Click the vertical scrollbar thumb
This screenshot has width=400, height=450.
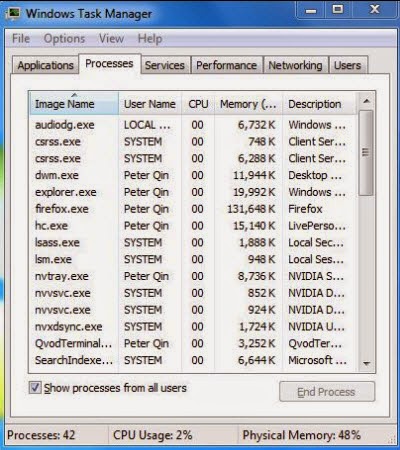pos(366,153)
